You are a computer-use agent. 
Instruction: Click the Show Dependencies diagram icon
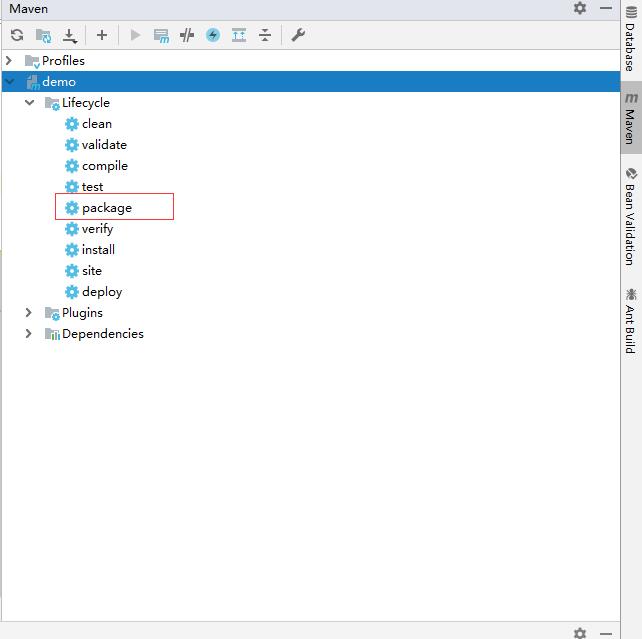coord(239,35)
